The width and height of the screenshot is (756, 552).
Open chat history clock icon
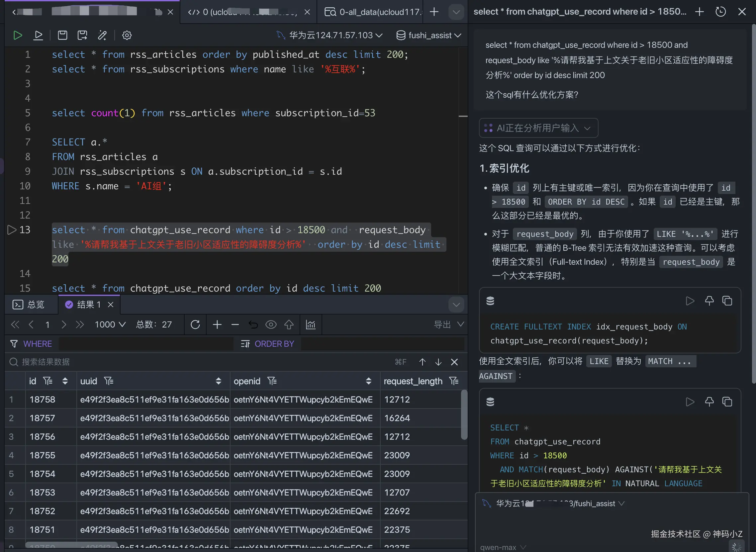(x=720, y=12)
